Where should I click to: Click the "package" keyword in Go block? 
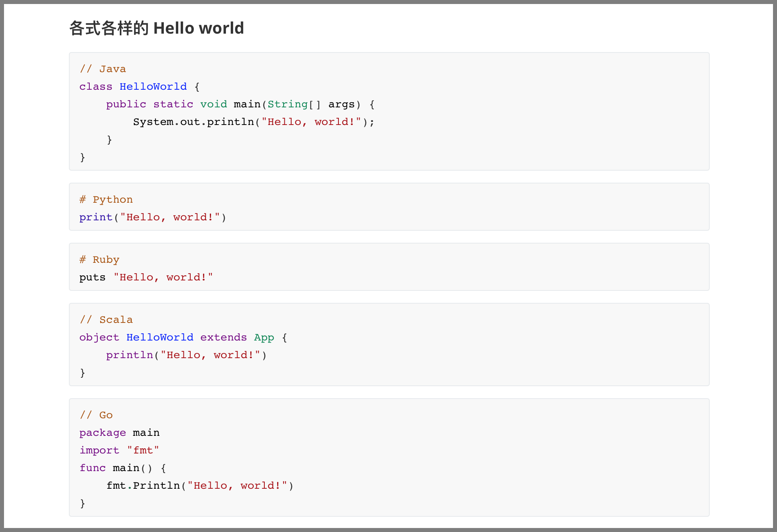point(103,433)
